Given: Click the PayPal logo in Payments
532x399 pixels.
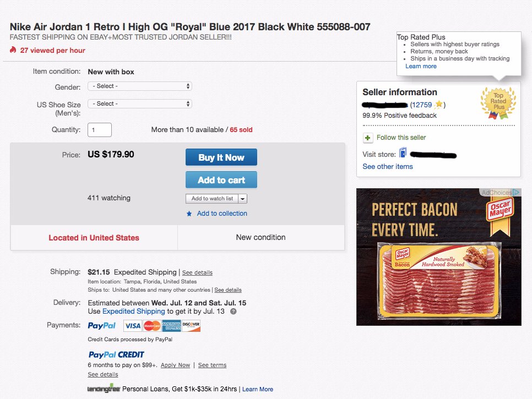Looking at the screenshot, I should 102,326.
